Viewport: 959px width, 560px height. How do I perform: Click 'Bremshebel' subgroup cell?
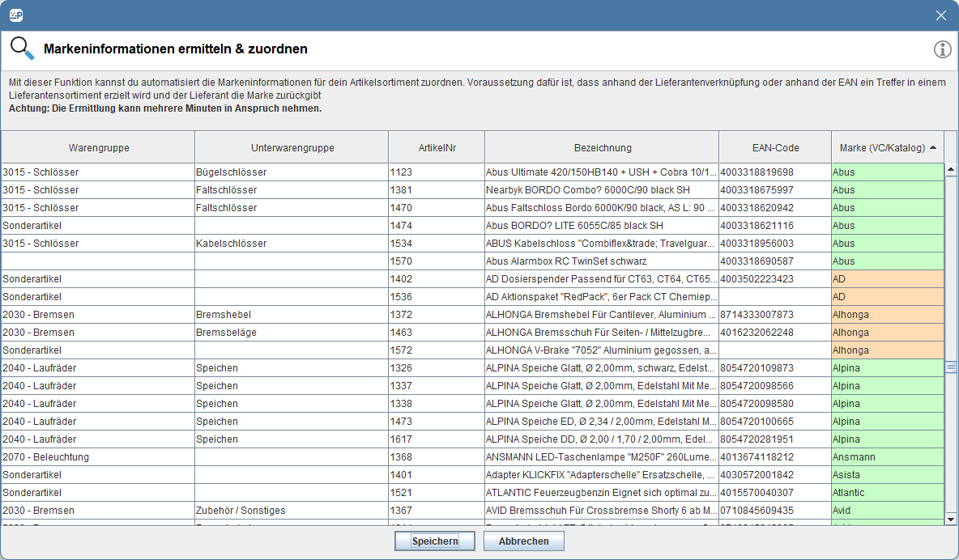pyautogui.click(x=292, y=314)
